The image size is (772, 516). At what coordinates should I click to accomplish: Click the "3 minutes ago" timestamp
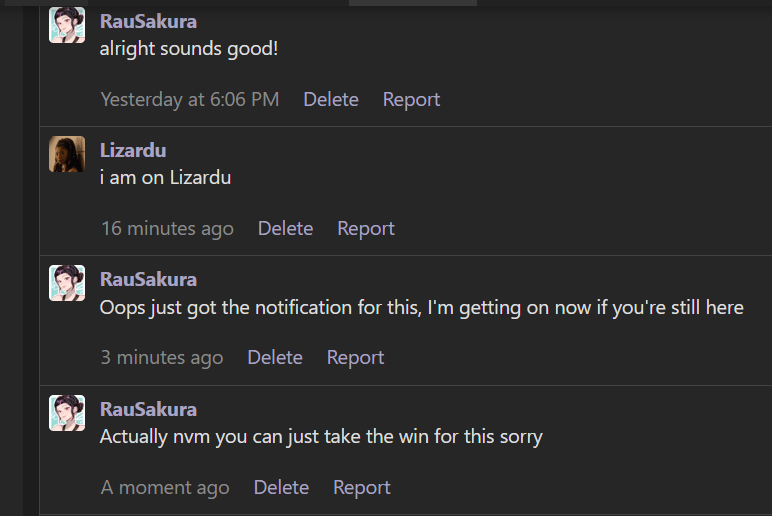pyautogui.click(x=162, y=357)
